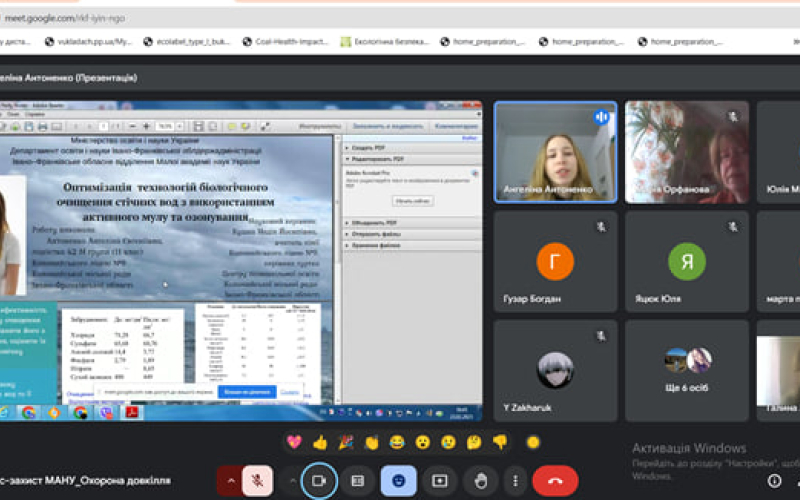Click zoom in plus in Adobe Reader
Viewport: 800px width, 500px height.
pyautogui.click(x=146, y=126)
